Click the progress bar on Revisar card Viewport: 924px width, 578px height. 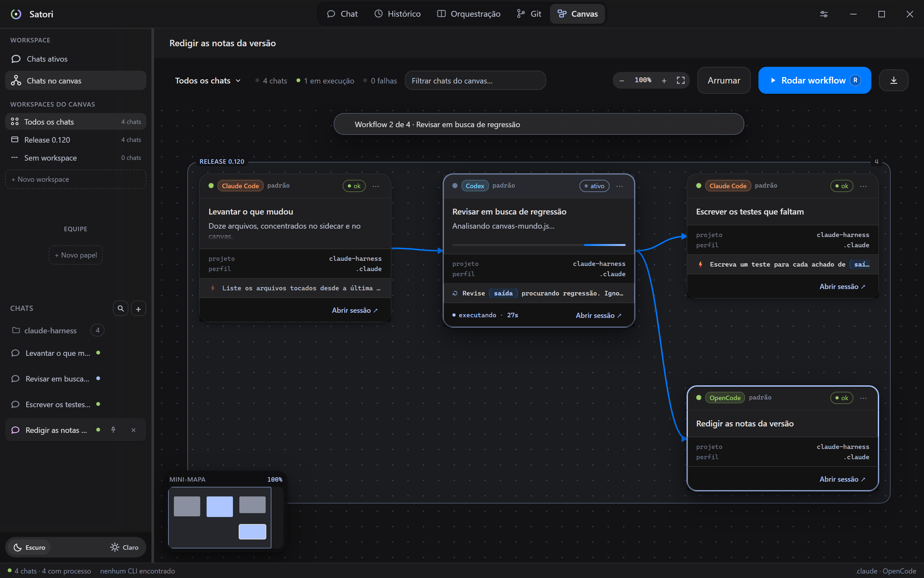pos(539,245)
